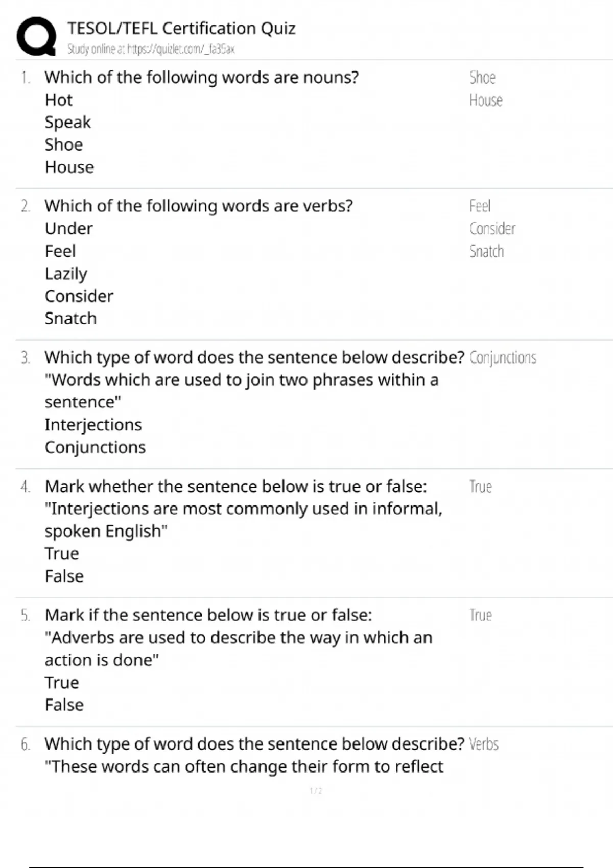Viewport: 613px width, 868px height.
Task: Click "Mark if the sentence below is true or false"
Action: tap(208, 615)
